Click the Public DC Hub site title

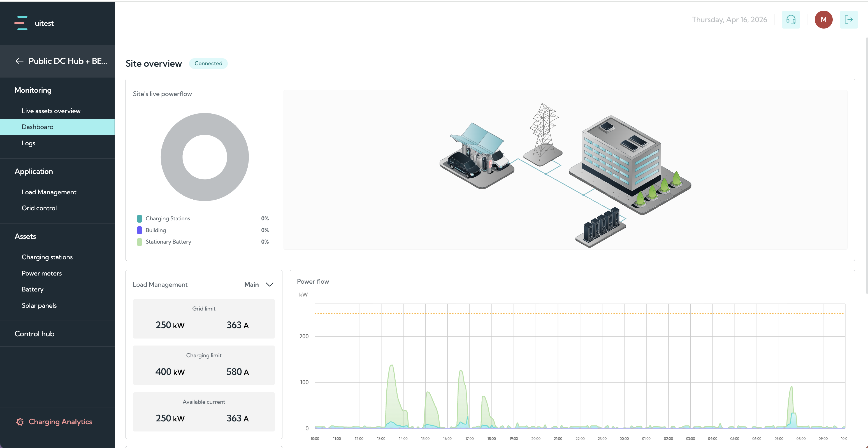click(x=68, y=61)
